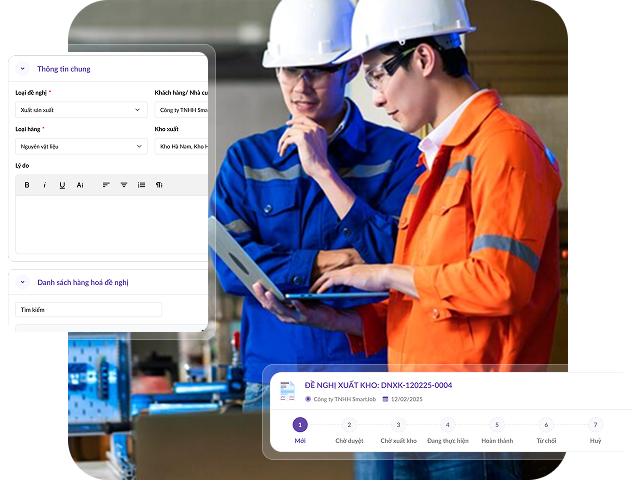640x480 pixels.
Task: Apply italic with the i icon
Action: click(45, 185)
